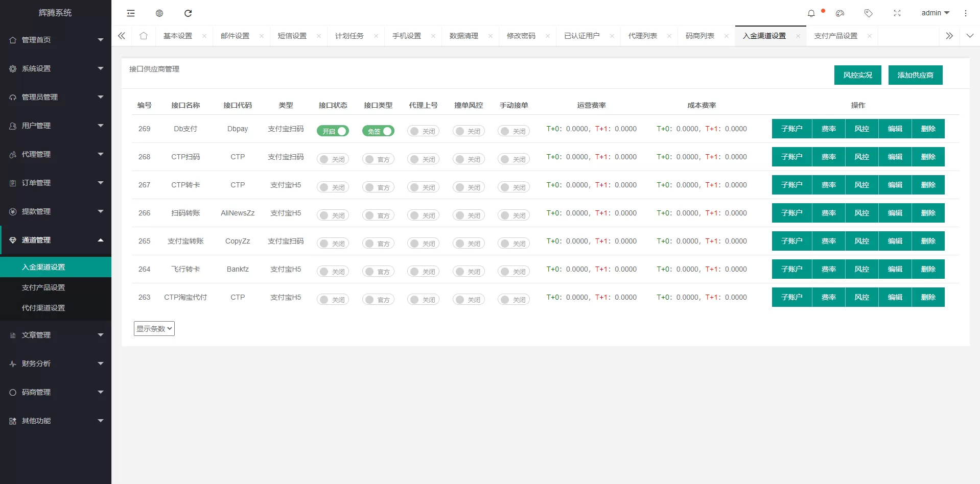Open the 显示条数 dropdown
Screen dimensions: 980x484
tap(154, 329)
